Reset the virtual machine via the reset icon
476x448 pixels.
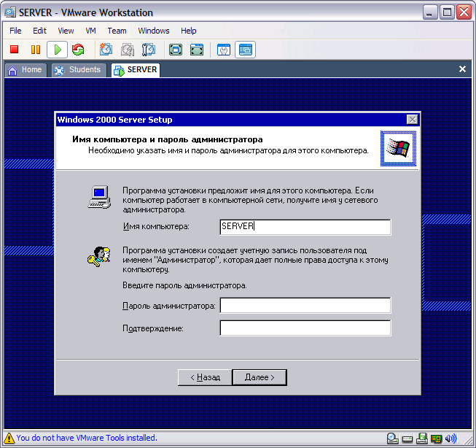pyautogui.click(x=78, y=49)
